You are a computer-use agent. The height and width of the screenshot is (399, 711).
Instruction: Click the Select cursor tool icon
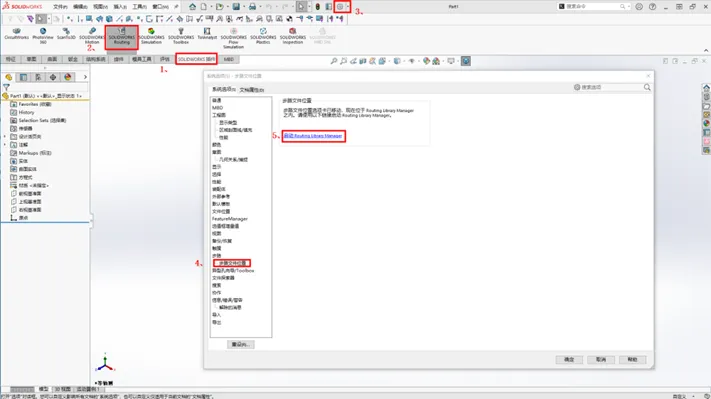coord(301,7)
